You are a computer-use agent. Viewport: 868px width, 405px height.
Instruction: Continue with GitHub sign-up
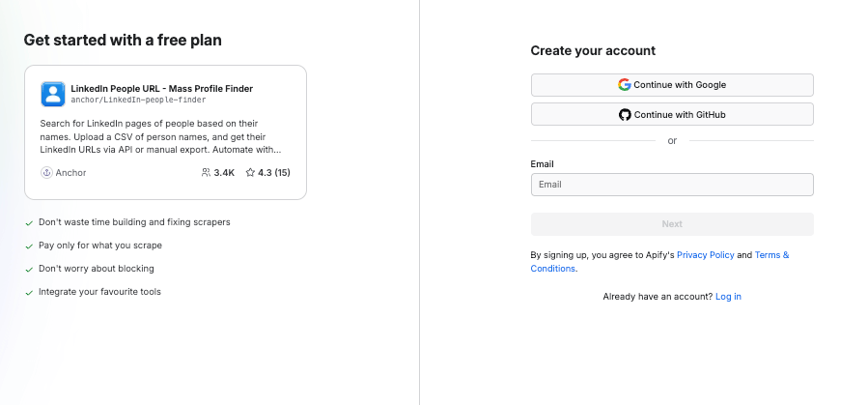pyautogui.click(x=672, y=115)
